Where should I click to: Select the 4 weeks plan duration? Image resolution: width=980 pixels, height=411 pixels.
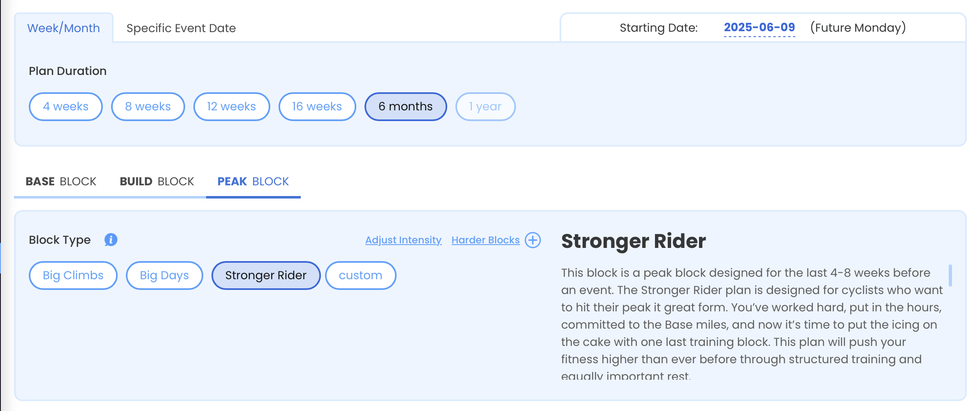click(66, 107)
